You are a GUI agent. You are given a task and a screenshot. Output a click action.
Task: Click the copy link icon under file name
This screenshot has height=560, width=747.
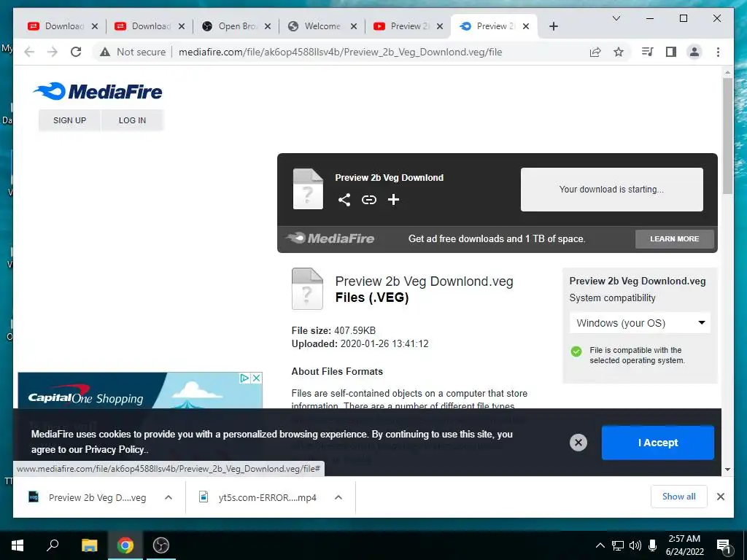(368, 200)
